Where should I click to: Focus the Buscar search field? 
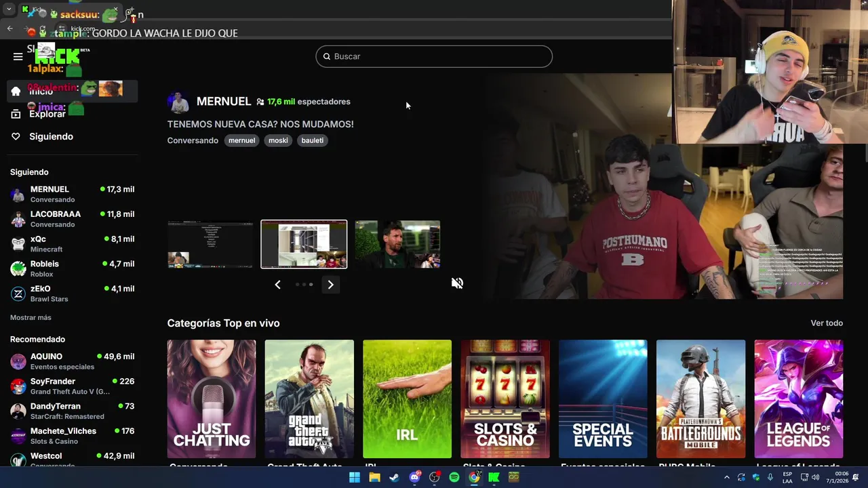[434, 56]
